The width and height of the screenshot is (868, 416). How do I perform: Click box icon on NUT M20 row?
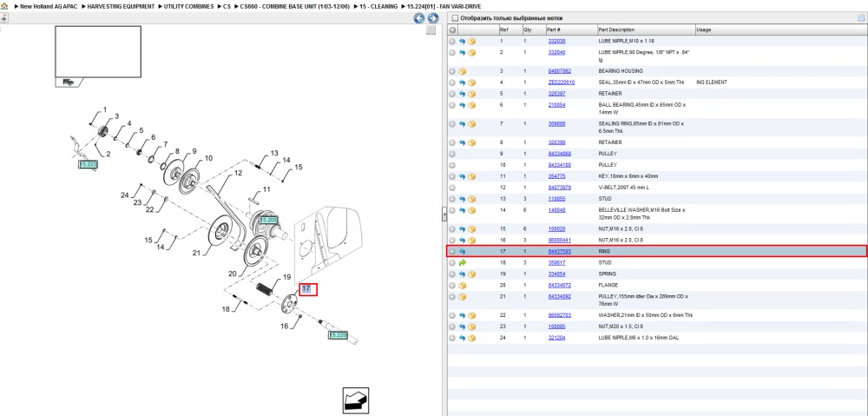471,327
